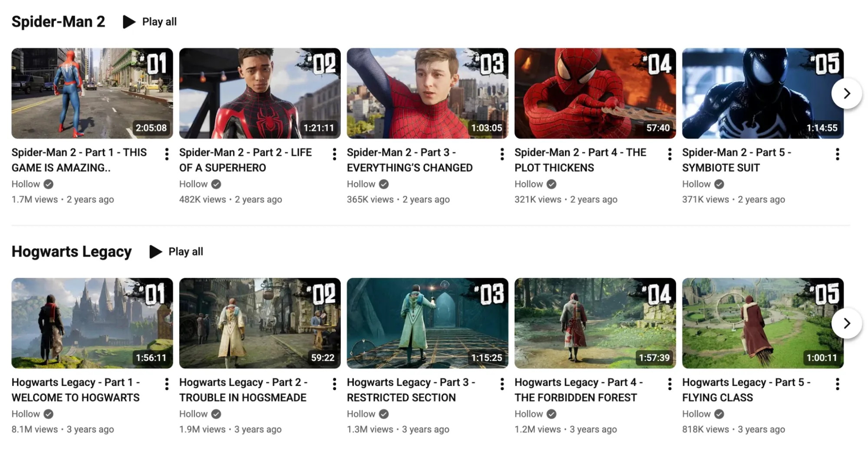Play all Spider-Man 2 videos
Screen dimensions: 868x454
[150, 22]
